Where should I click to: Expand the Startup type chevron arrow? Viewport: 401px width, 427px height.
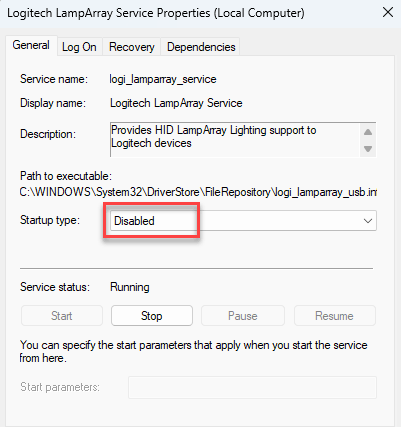pyautogui.click(x=368, y=221)
